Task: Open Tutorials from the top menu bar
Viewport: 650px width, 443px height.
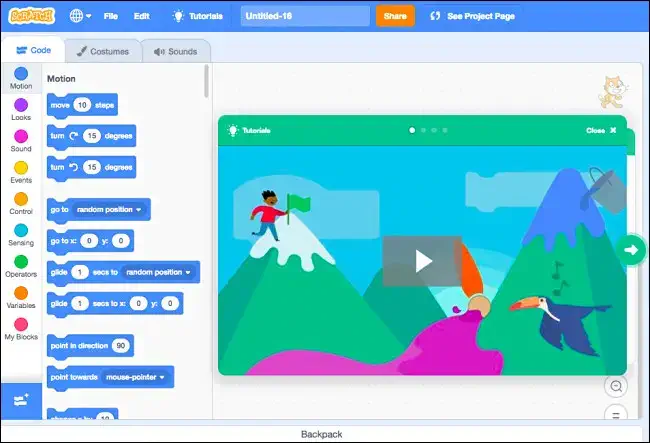Action: [198, 16]
